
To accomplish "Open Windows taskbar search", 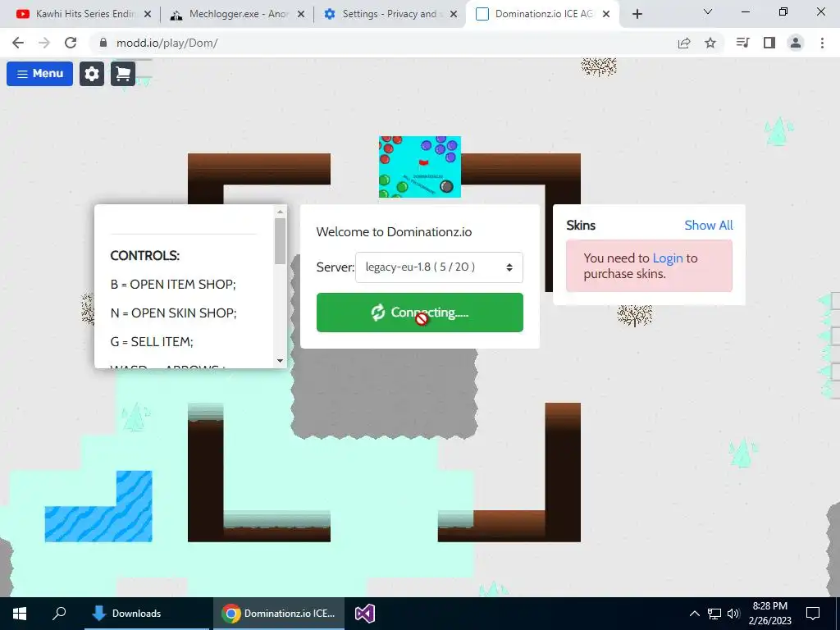I will (59, 614).
